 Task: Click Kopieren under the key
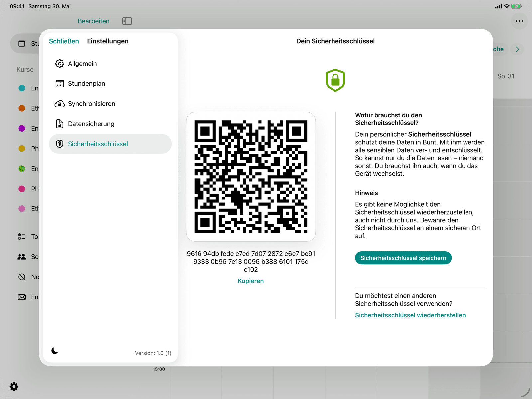[251, 281]
